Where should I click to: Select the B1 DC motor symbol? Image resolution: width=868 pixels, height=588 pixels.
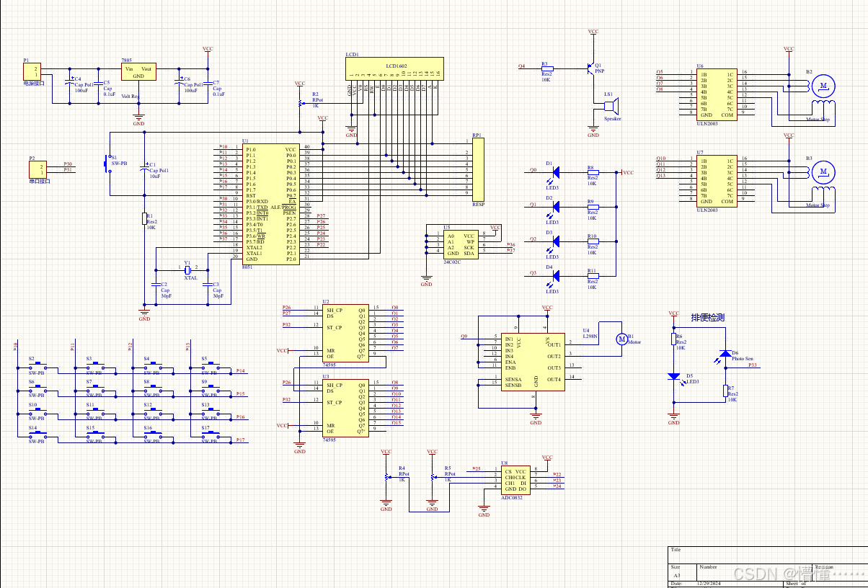pos(621,339)
